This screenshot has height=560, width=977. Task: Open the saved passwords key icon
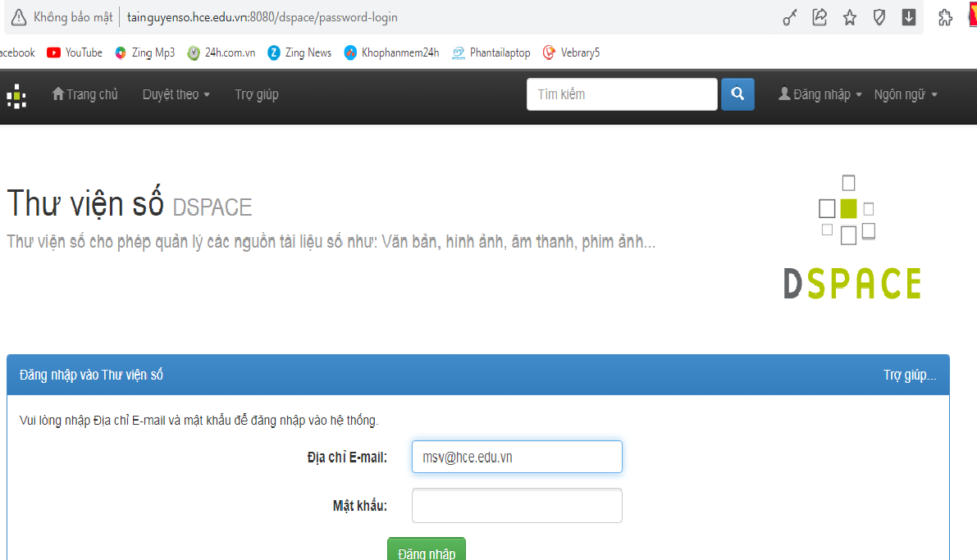[789, 17]
